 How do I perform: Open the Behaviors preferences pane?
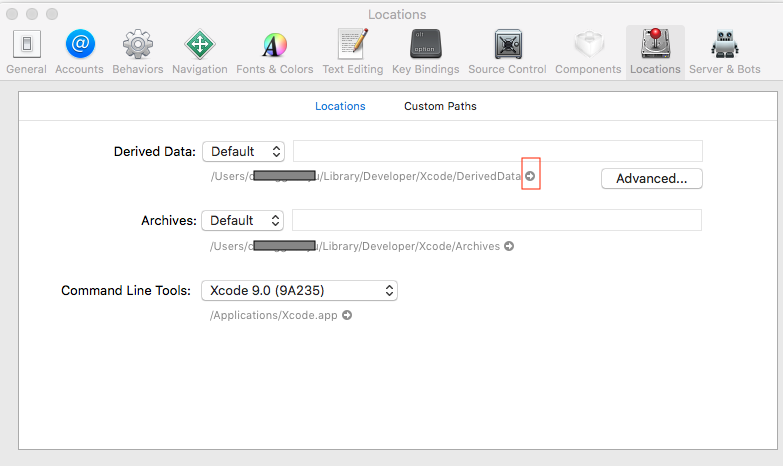coord(138,52)
